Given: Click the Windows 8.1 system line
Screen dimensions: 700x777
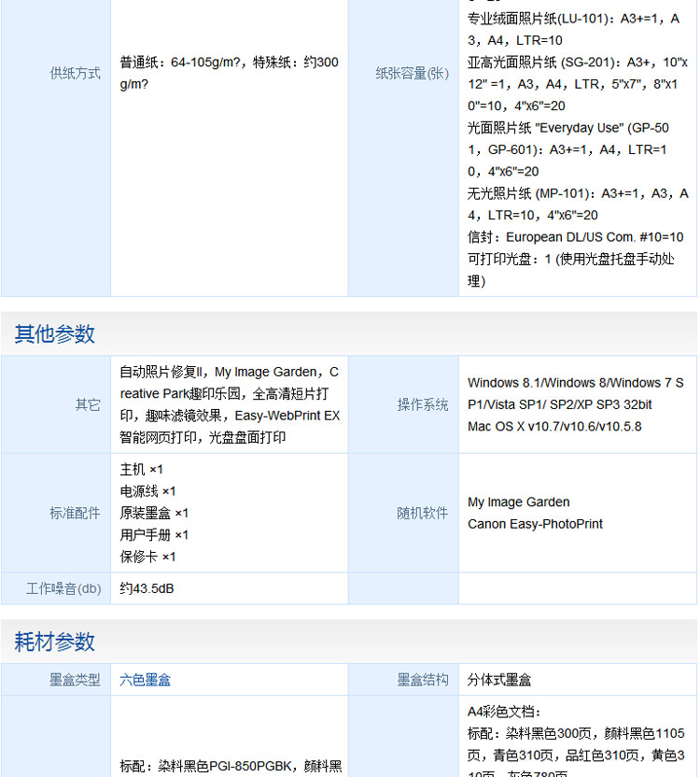Looking at the screenshot, I should click(x=576, y=383).
